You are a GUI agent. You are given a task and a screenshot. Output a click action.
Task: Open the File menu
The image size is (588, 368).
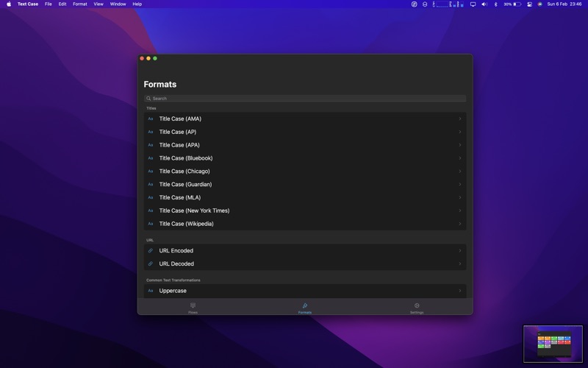click(49, 4)
